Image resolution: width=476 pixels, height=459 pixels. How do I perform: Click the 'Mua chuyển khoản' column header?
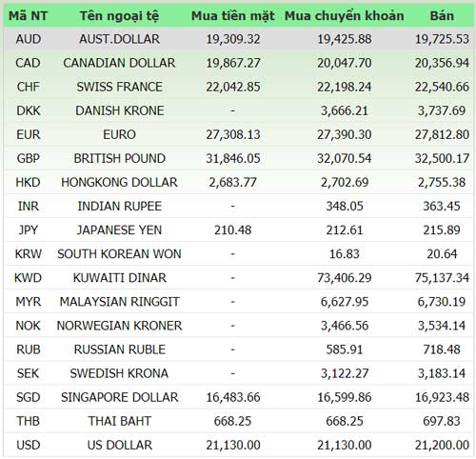tap(345, 16)
